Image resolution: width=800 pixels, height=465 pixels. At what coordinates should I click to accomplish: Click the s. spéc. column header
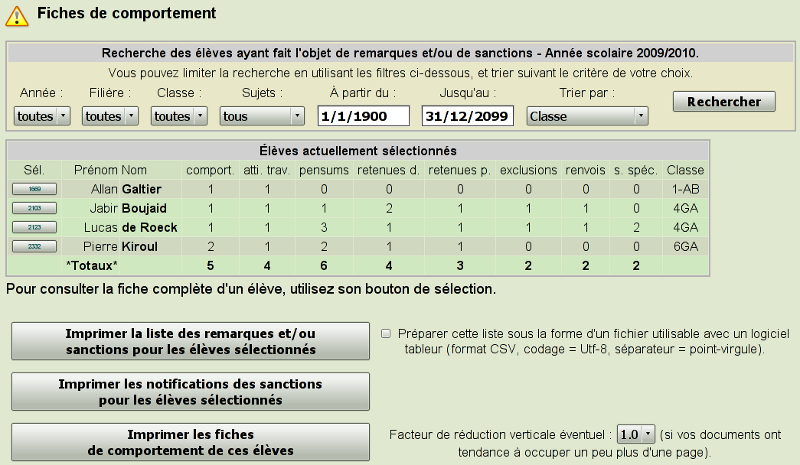coord(636,170)
